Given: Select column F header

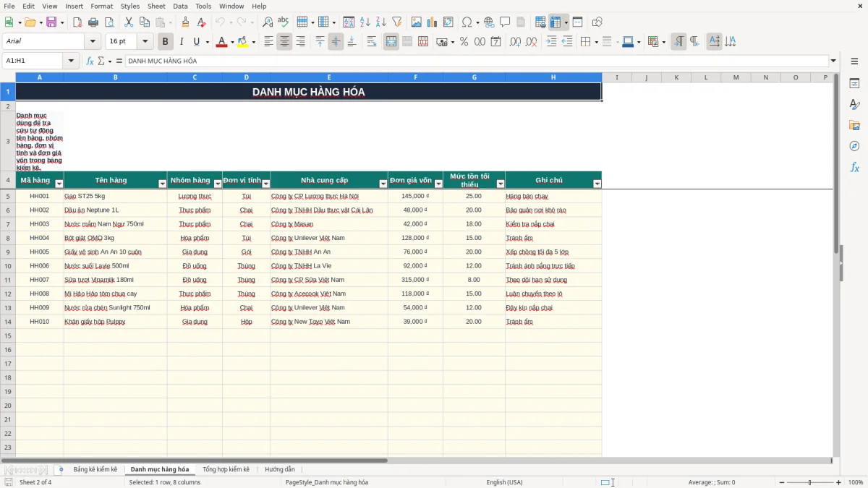Looking at the screenshot, I should 416,77.
